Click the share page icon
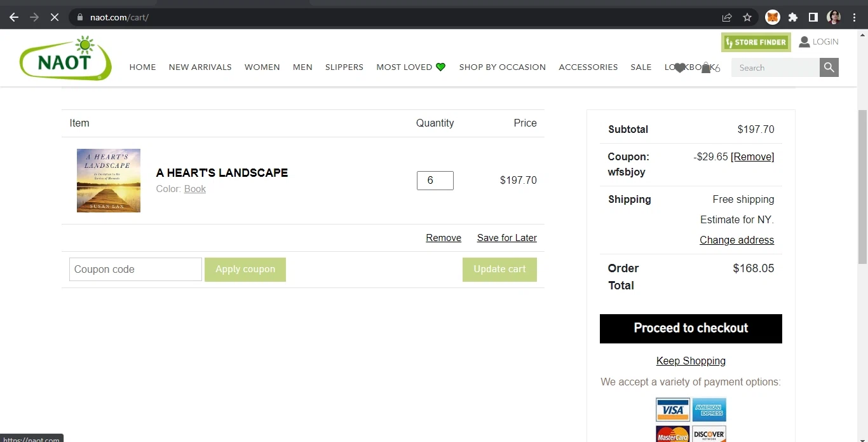 coord(727,17)
